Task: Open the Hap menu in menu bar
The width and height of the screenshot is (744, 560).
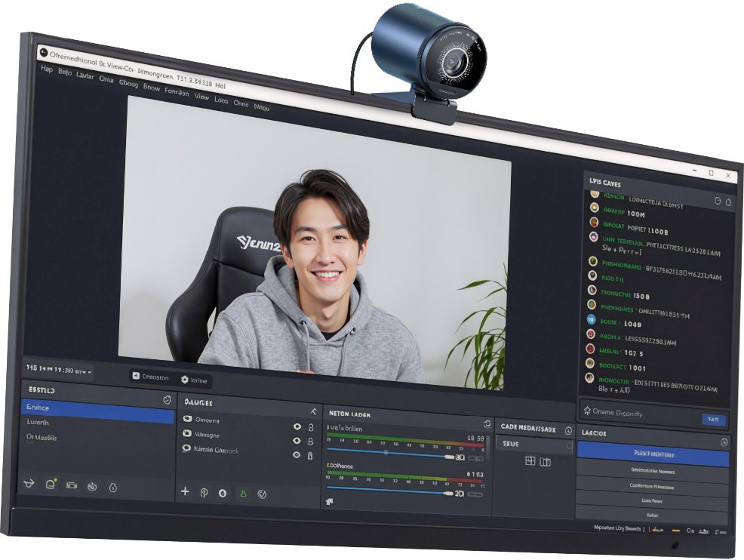Action: tap(46, 69)
